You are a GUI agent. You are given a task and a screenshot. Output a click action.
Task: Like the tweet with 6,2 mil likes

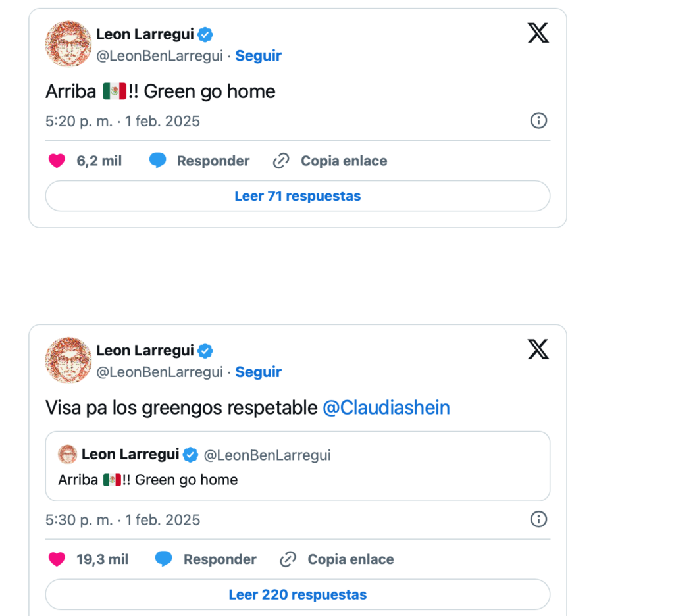point(57,161)
